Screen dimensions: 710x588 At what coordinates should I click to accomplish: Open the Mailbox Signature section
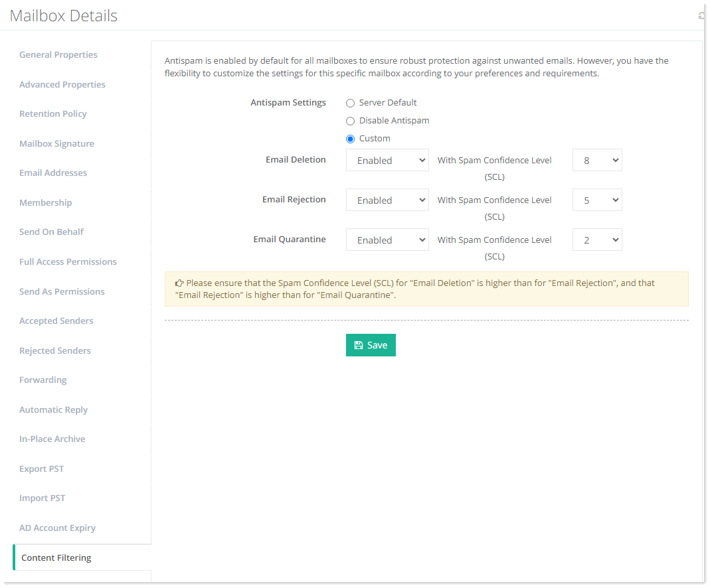[56, 143]
